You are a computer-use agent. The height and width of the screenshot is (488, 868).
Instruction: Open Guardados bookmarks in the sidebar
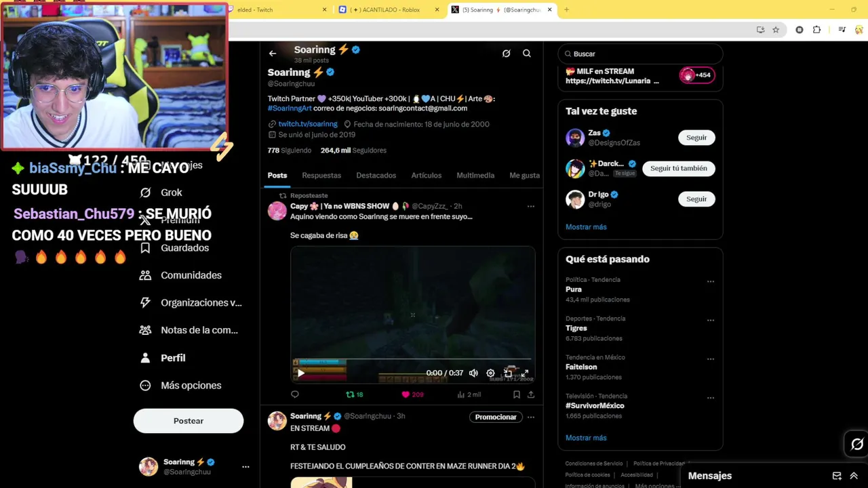[175, 248]
